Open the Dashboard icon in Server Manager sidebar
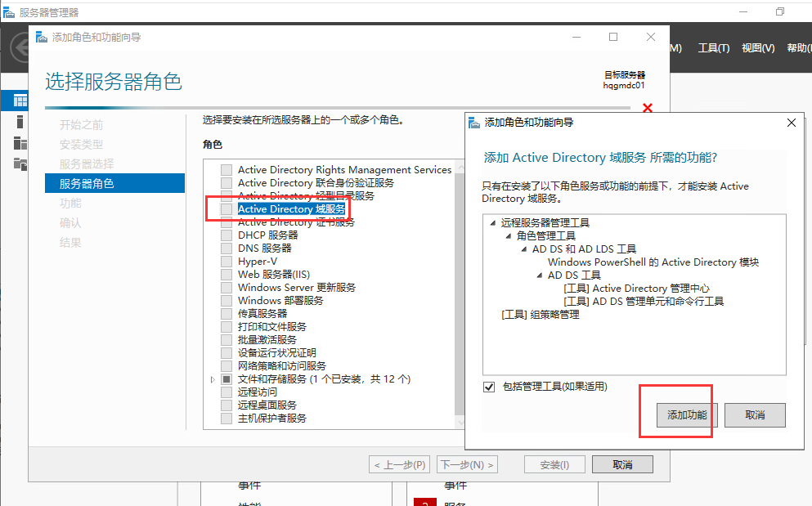This screenshot has height=506, width=812. (x=20, y=101)
